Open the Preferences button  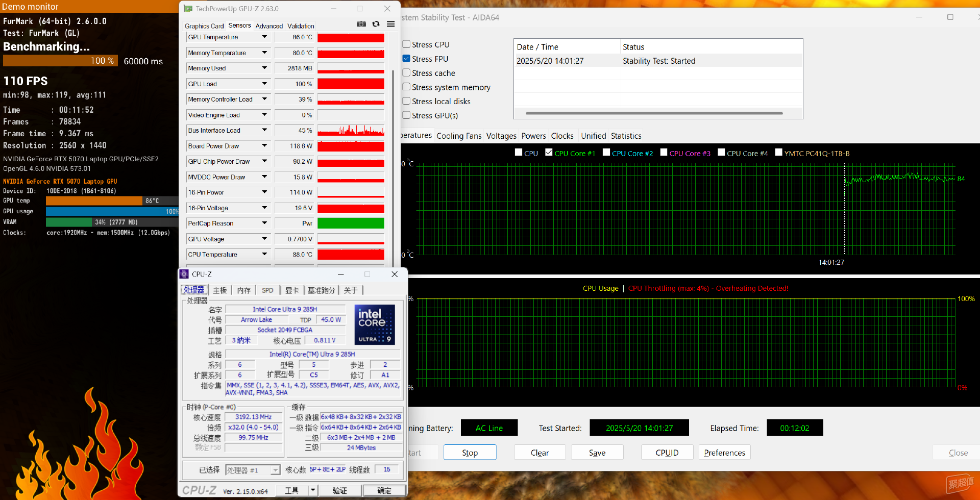click(724, 453)
